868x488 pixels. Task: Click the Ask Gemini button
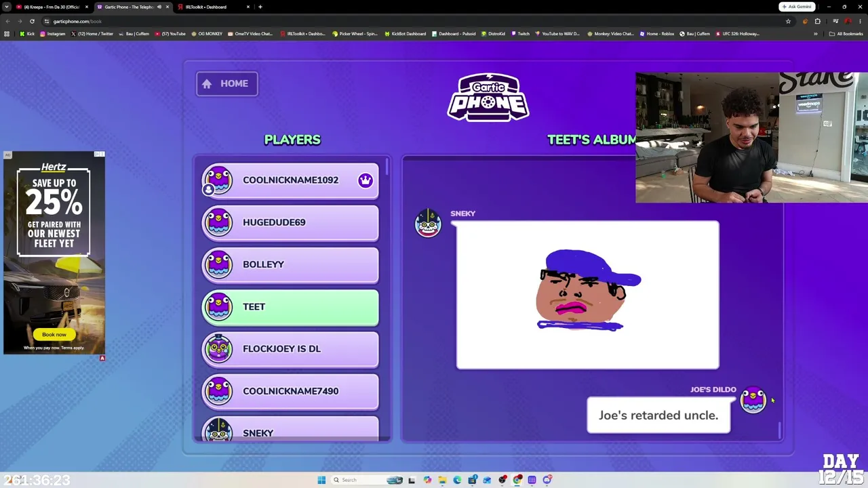pyautogui.click(x=796, y=7)
